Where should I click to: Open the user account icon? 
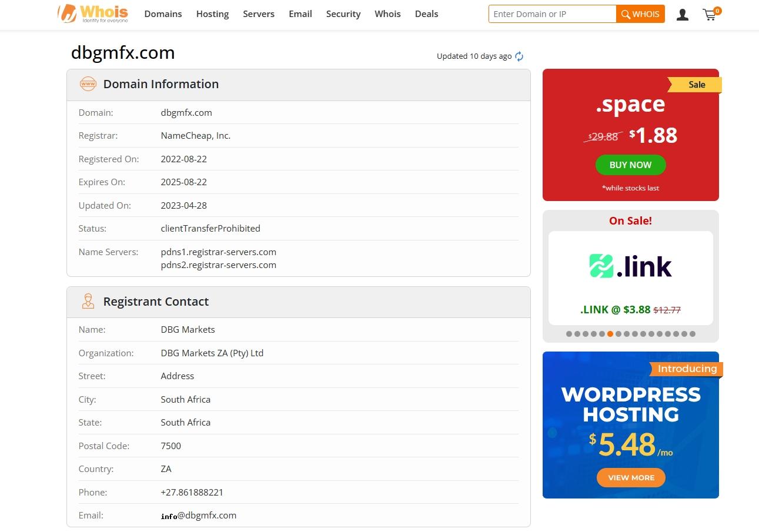coord(682,15)
